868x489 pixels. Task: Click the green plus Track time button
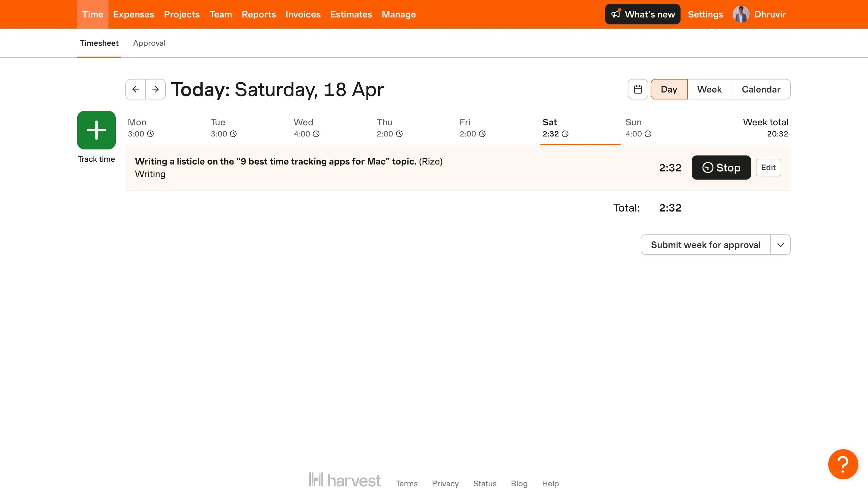point(96,130)
